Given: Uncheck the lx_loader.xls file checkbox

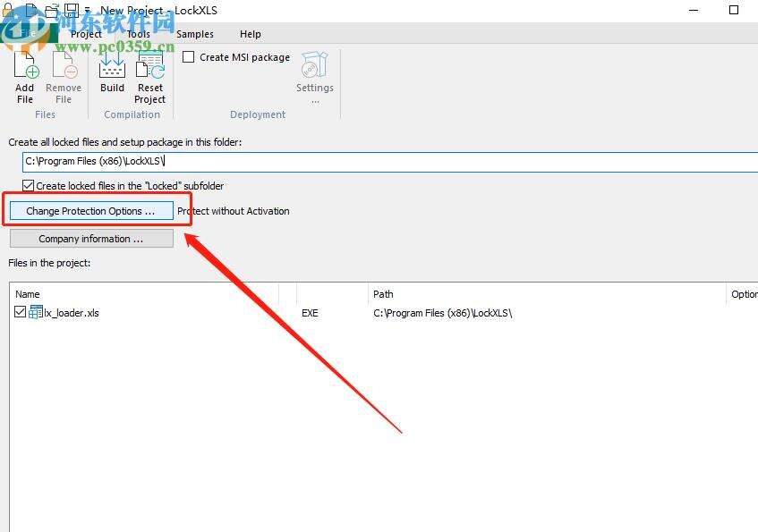Looking at the screenshot, I should [20, 312].
